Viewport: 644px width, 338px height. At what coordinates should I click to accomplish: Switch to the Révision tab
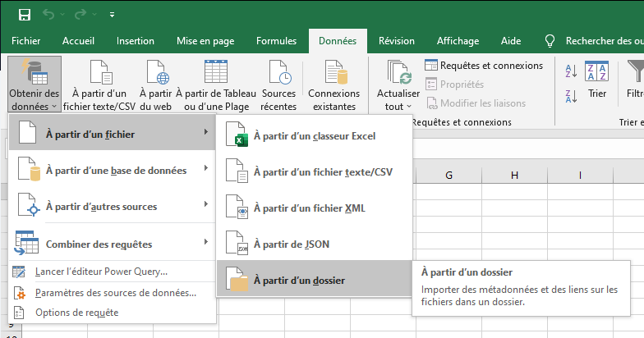click(x=396, y=41)
